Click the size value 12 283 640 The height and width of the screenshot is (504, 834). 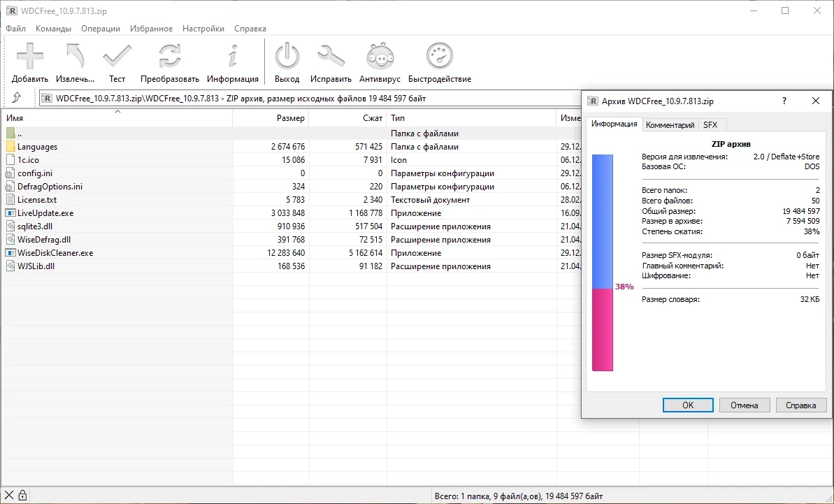click(x=286, y=253)
